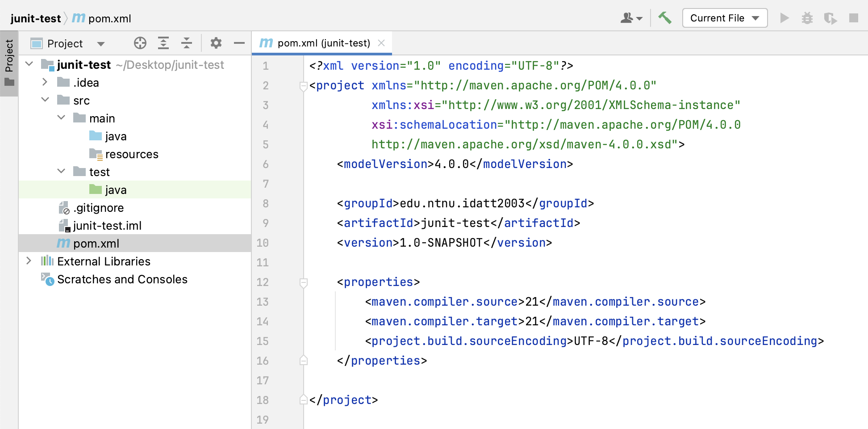Click the groupId value edu.ntnu.idatt2003
The width and height of the screenshot is (868, 429).
pos(462,203)
